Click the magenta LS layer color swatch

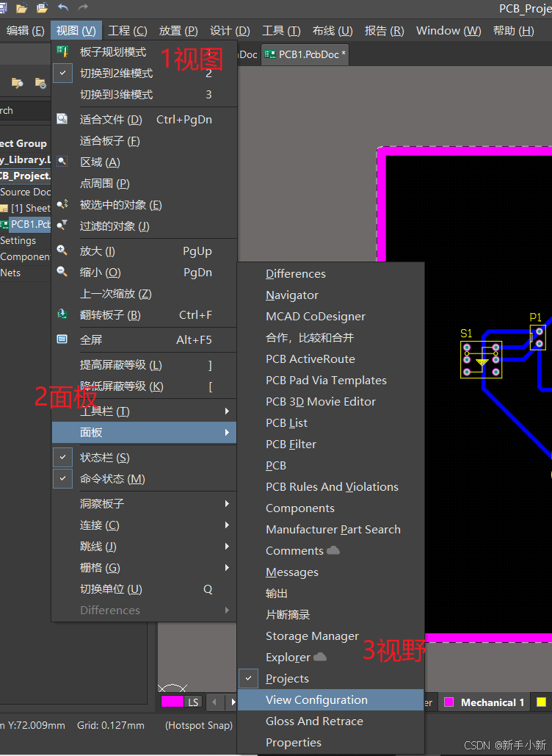click(x=172, y=702)
